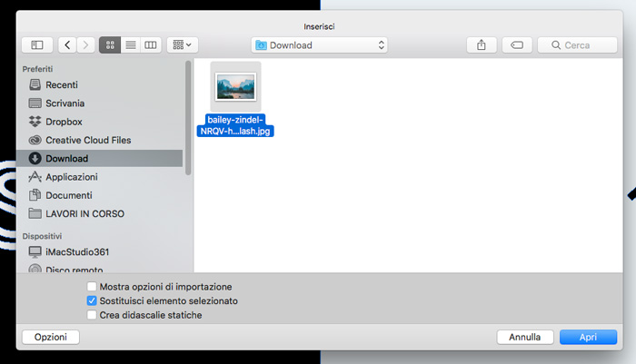Select the landscape image thumbnail
The height and width of the screenshot is (364, 636).
[235, 86]
